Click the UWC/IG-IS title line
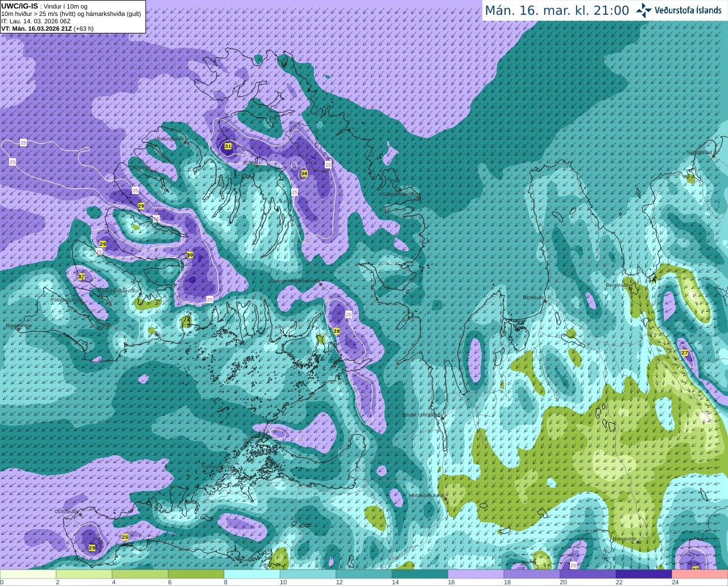Screen dimensions: 728x586 44,6
